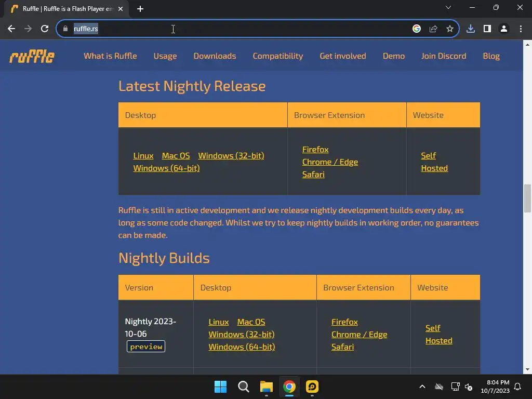
Task: Download 2023-10-06 Mac OS build
Action: [251, 322]
